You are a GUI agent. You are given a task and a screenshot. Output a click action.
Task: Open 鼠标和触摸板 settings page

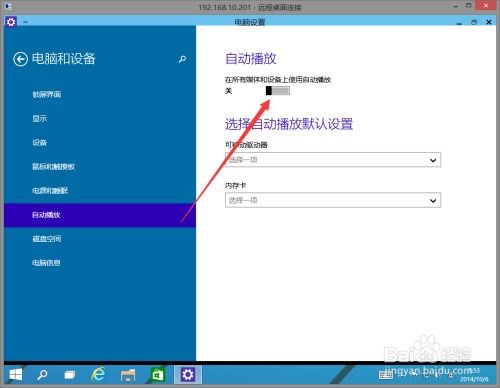[x=53, y=167]
